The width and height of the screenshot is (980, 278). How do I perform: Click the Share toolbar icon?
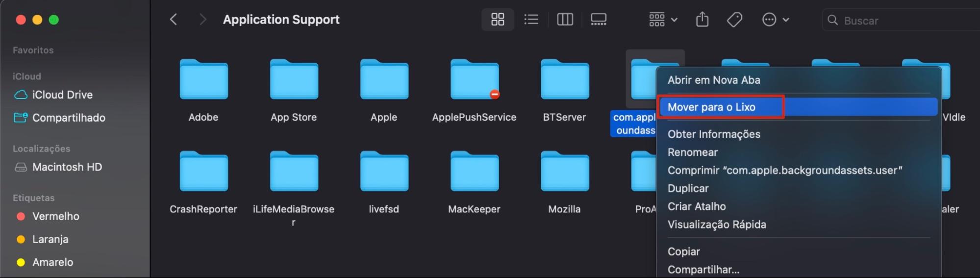coord(702,20)
